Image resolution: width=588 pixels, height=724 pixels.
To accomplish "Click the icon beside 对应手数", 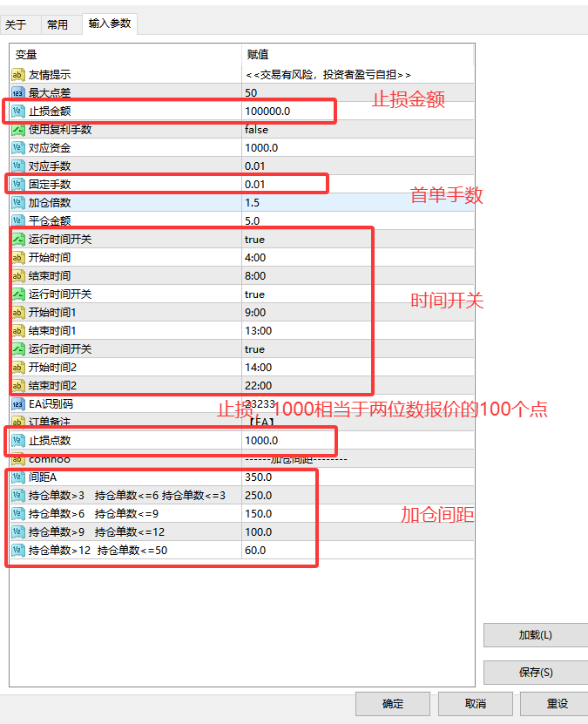I will 17,166.
